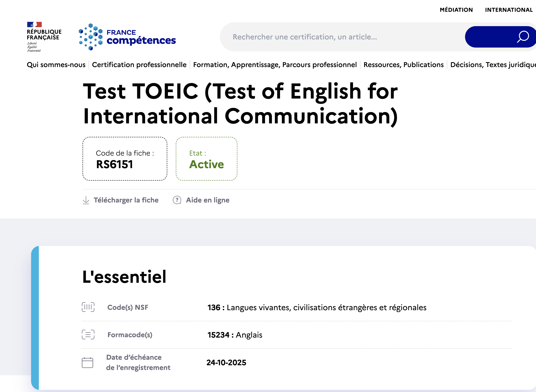Open the MÉDIATION top link
The height and width of the screenshot is (392, 536).
[456, 10]
